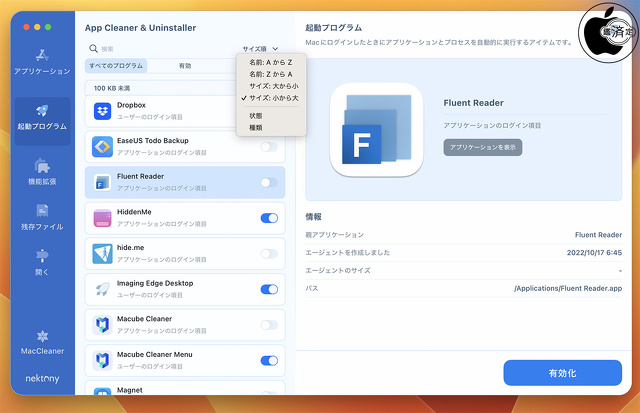This screenshot has height=413, width=640.
Task: Focus the 検索 search field
Action: (x=163, y=49)
